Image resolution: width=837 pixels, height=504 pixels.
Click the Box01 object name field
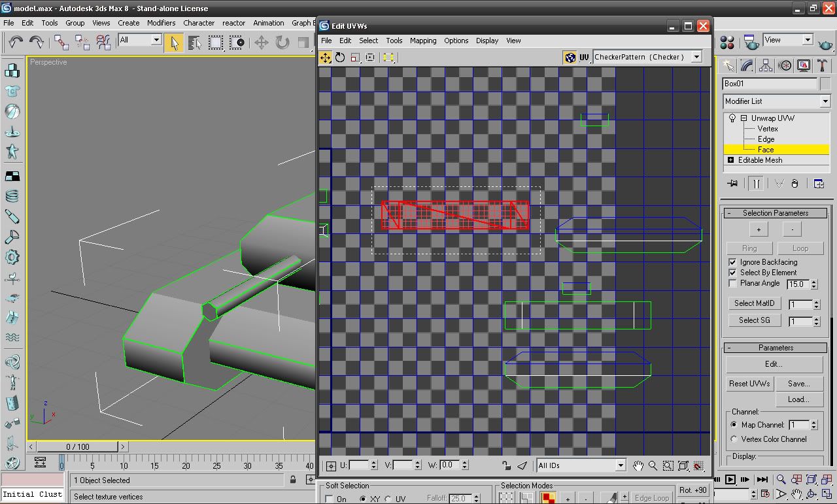click(770, 84)
